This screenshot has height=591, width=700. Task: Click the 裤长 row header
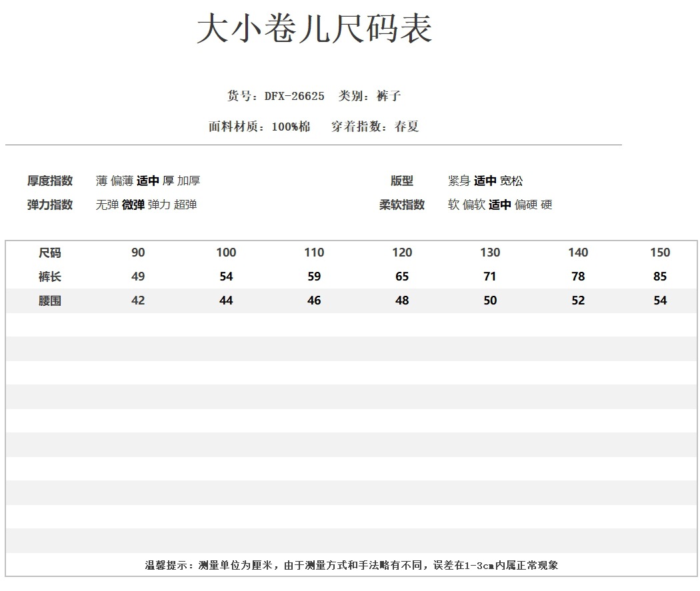tap(49, 277)
